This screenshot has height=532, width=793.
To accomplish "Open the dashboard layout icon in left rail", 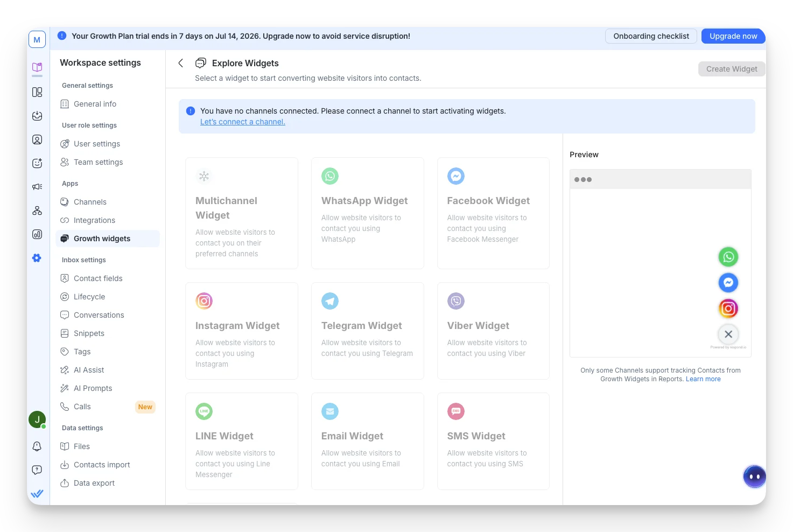I will [x=37, y=92].
